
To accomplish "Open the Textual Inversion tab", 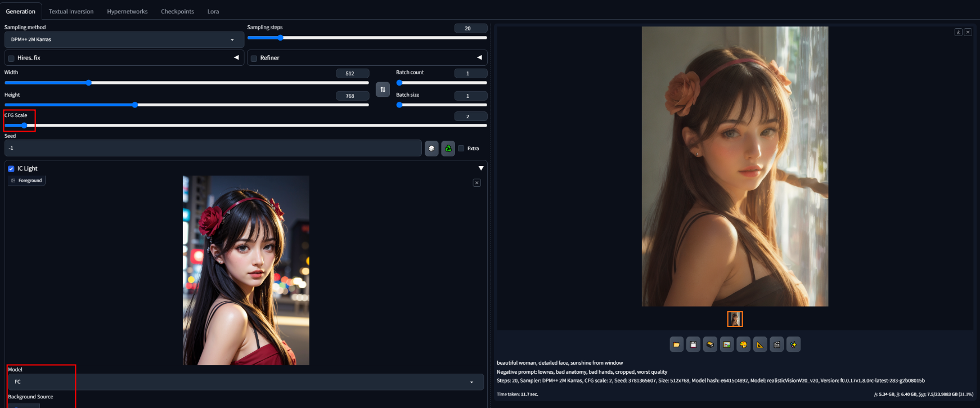I will pyautogui.click(x=71, y=11).
